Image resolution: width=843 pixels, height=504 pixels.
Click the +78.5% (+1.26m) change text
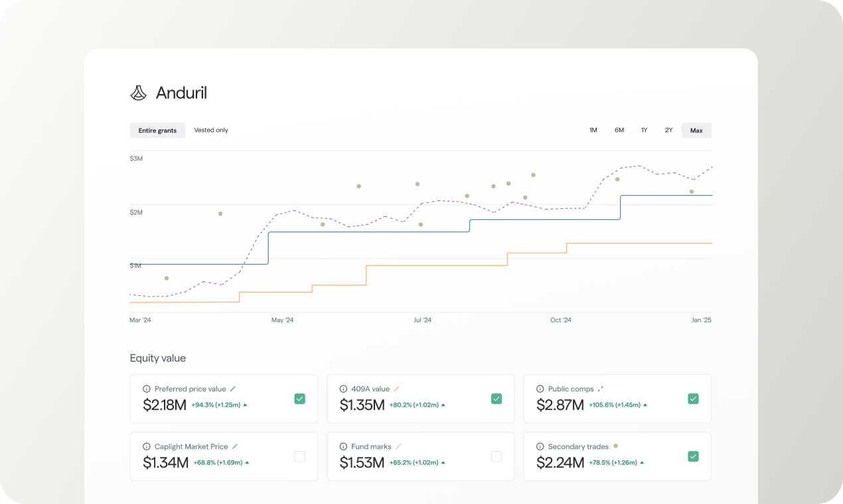pos(613,463)
